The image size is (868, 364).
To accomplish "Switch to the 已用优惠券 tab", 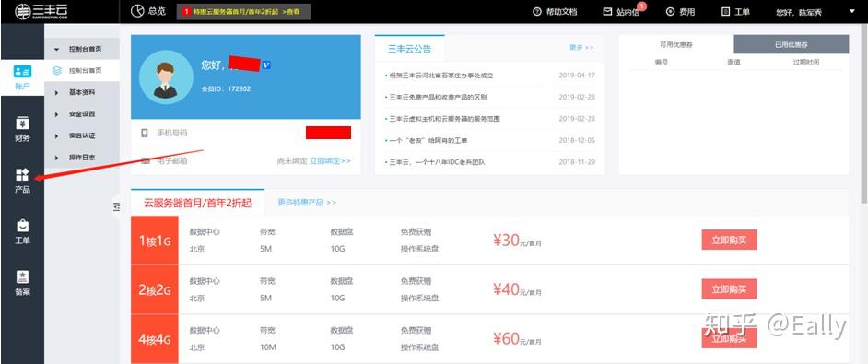I will point(791,44).
